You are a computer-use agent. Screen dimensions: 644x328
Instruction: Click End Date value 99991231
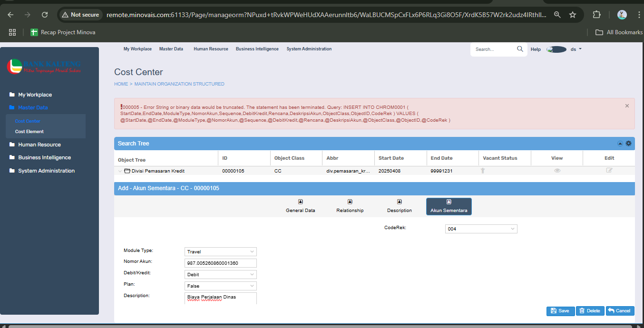[442, 171]
